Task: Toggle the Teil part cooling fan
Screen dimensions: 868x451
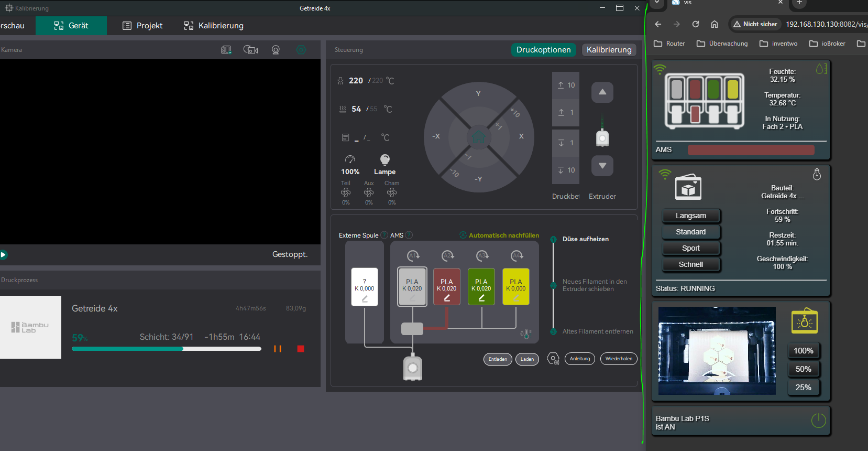Action: [x=346, y=192]
